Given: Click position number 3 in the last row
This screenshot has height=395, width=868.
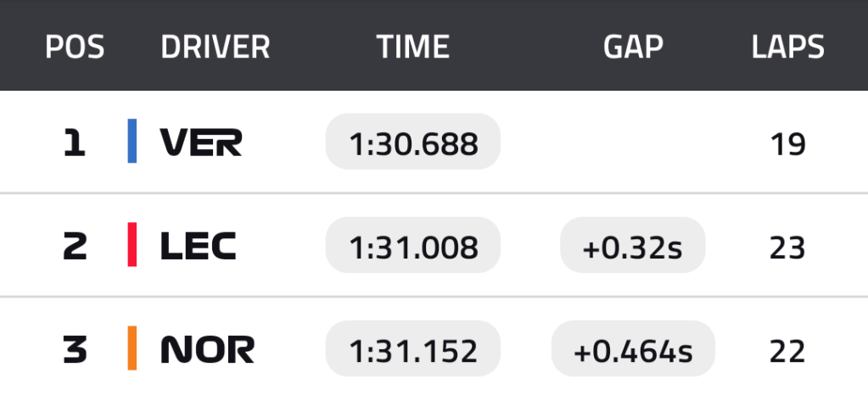Looking at the screenshot, I should pos(75,349).
